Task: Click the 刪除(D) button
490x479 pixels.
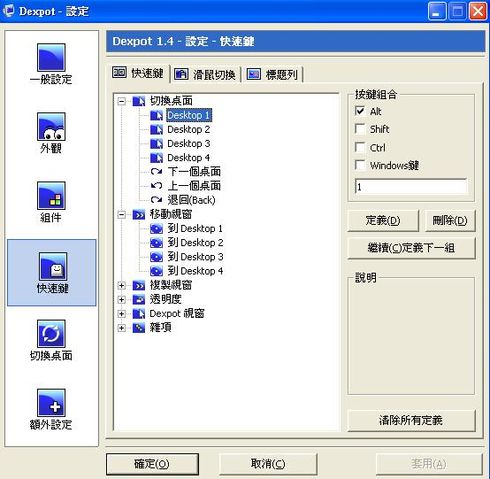Action: point(450,220)
